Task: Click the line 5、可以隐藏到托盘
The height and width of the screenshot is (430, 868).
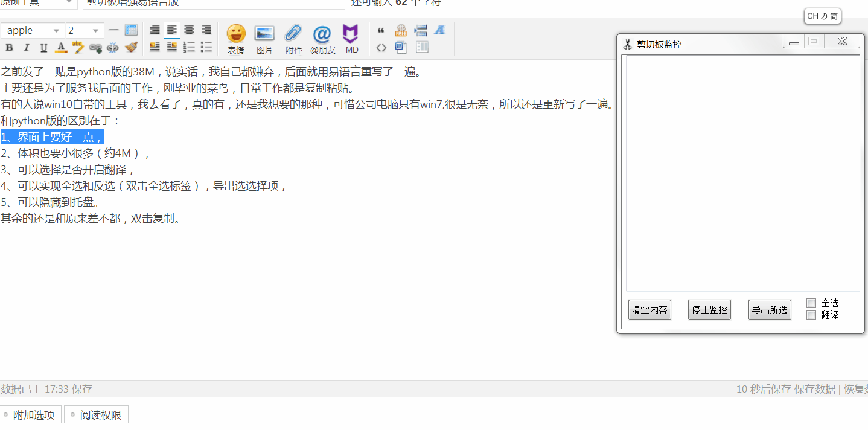Action: 50,202
